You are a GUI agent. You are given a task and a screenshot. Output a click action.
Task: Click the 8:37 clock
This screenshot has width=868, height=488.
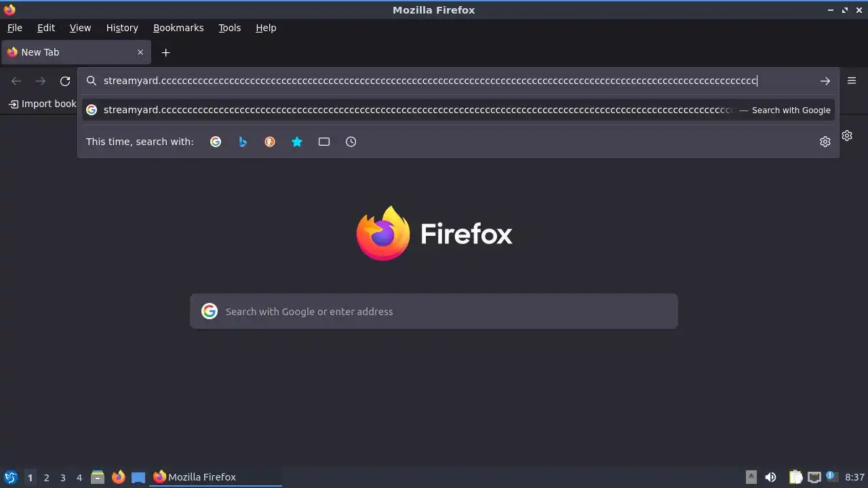[854, 477]
